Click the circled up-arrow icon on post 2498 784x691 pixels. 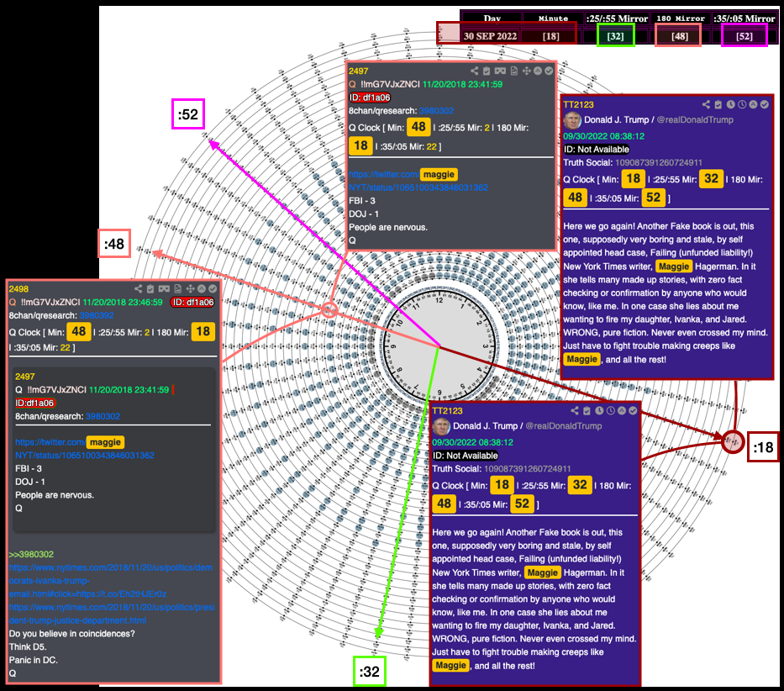(x=202, y=288)
